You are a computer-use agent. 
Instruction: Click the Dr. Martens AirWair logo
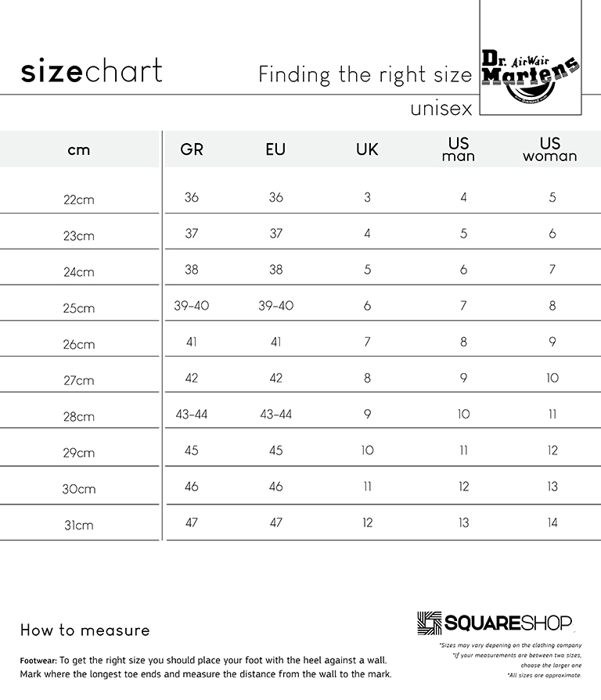click(x=531, y=78)
